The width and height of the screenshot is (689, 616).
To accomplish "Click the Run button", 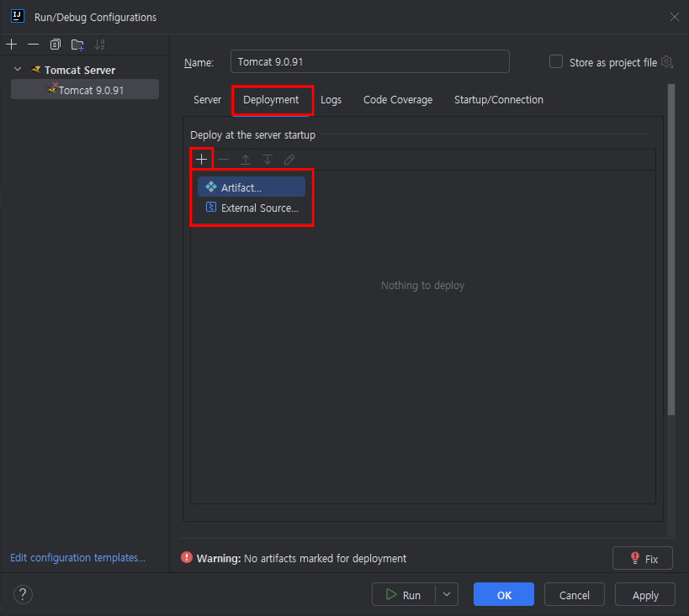I will coord(404,594).
